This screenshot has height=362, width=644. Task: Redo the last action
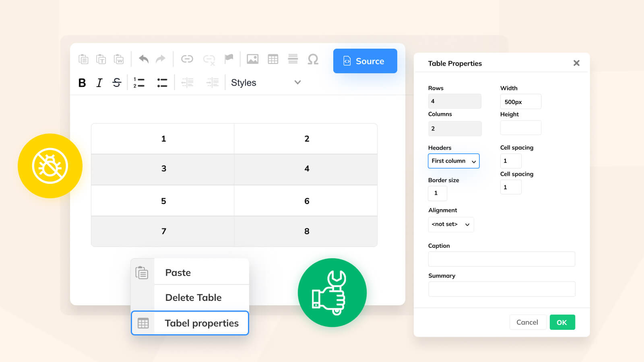(160, 59)
